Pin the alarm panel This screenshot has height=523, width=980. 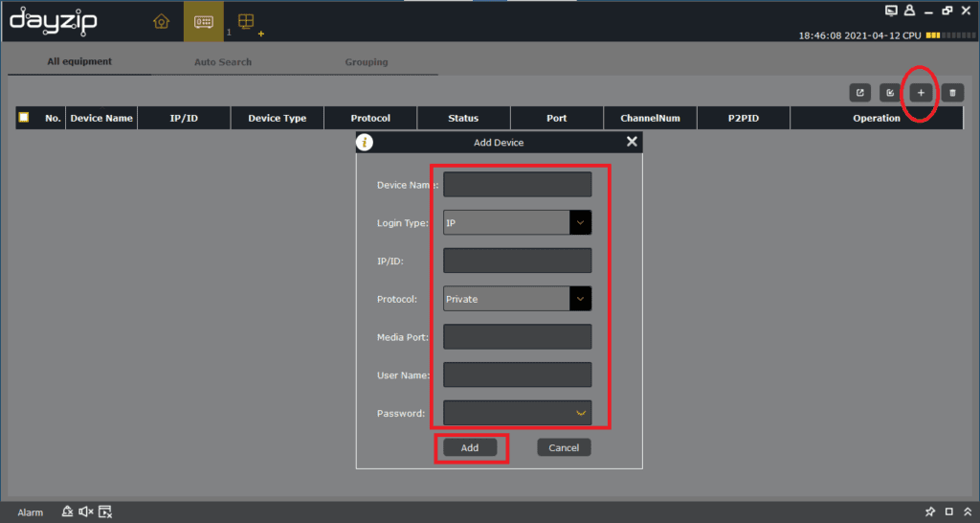(929, 512)
